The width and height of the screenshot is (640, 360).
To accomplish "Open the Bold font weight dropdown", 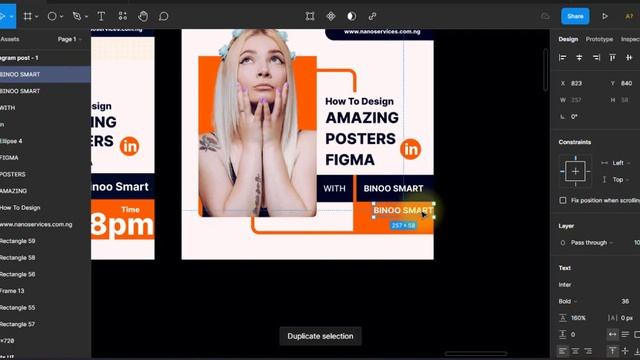I will (568, 301).
